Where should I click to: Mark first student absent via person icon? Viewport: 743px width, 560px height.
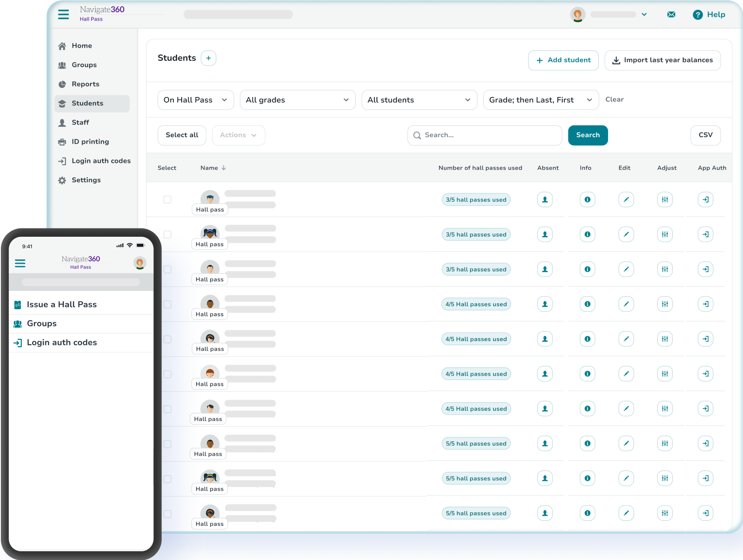[x=545, y=200]
